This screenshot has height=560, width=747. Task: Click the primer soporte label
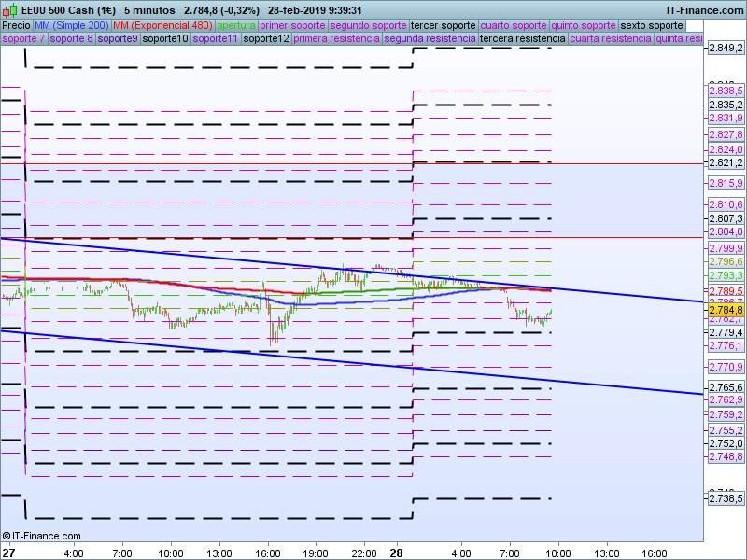click(x=293, y=25)
